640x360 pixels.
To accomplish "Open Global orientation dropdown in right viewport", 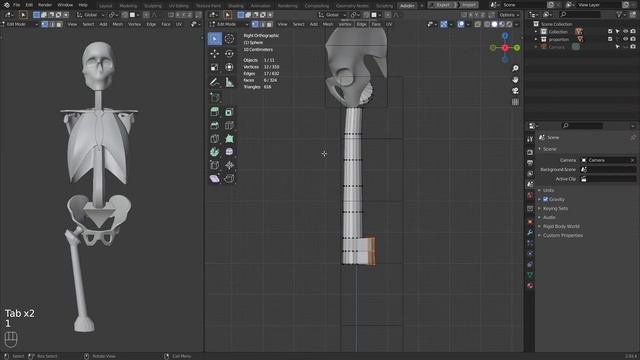I will click(x=333, y=15).
